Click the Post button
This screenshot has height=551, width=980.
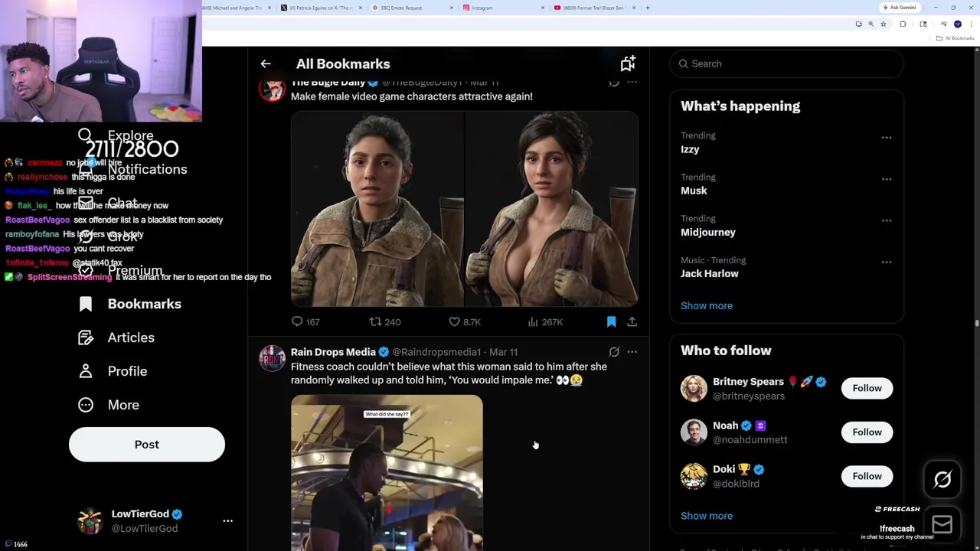[x=147, y=445]
